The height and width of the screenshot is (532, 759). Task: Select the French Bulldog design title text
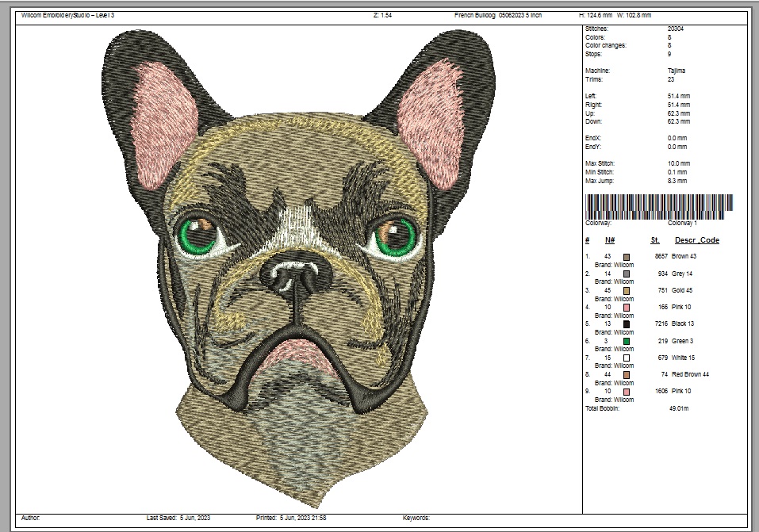tap(498, 15)
